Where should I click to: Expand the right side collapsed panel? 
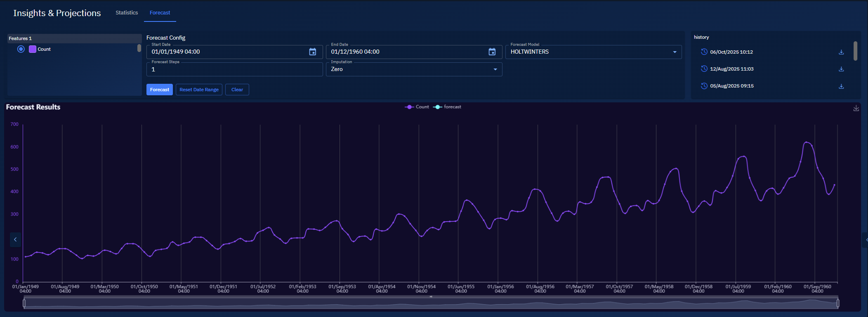[x=866, y=240]
